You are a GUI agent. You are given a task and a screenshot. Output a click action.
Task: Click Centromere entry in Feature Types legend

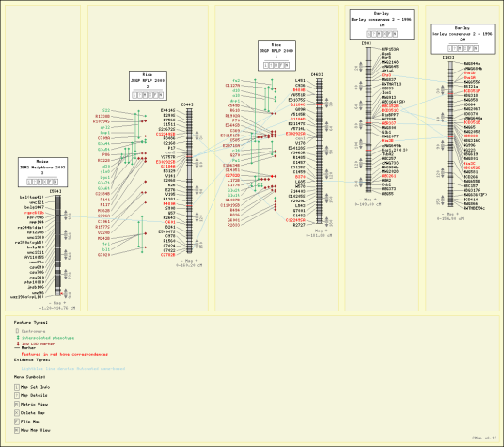tap(34, 331)
